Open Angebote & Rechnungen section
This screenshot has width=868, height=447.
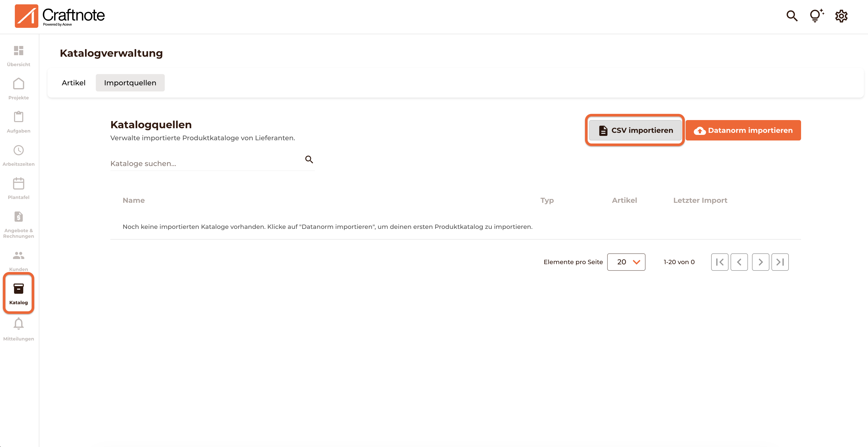pos(19,217)
